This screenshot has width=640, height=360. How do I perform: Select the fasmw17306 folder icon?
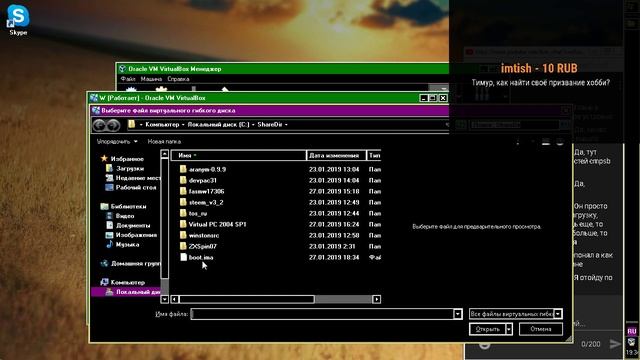[183, 191]
